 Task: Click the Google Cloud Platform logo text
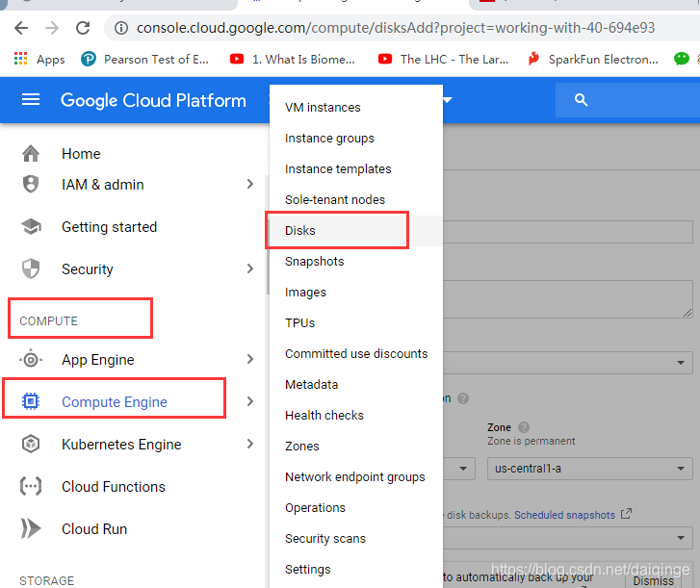pos(153,100)
